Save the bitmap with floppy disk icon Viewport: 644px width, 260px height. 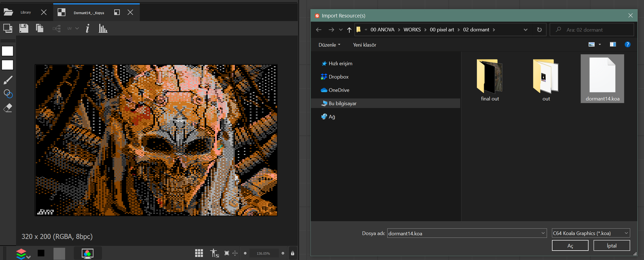coord(24,28)
